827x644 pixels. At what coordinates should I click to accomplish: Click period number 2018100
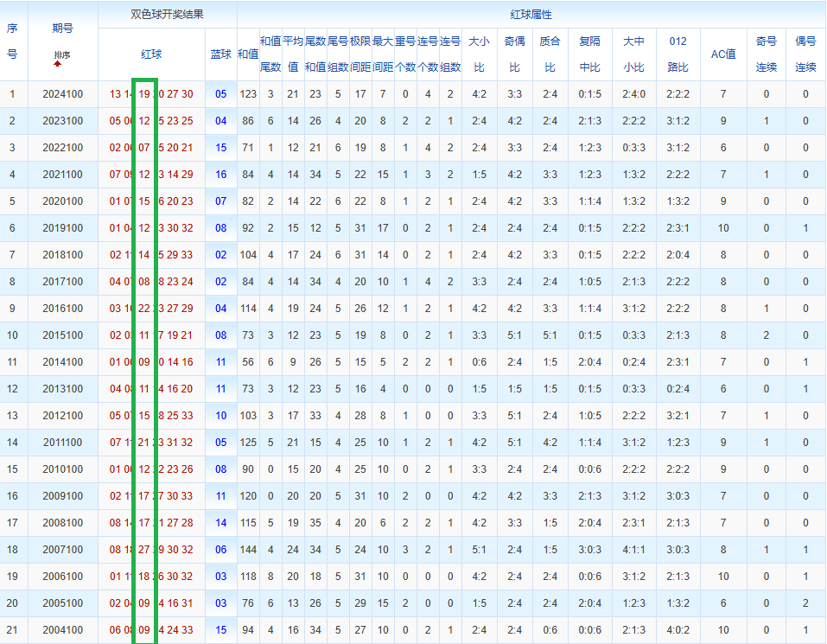pyautogui.click(x=63, y=255)
